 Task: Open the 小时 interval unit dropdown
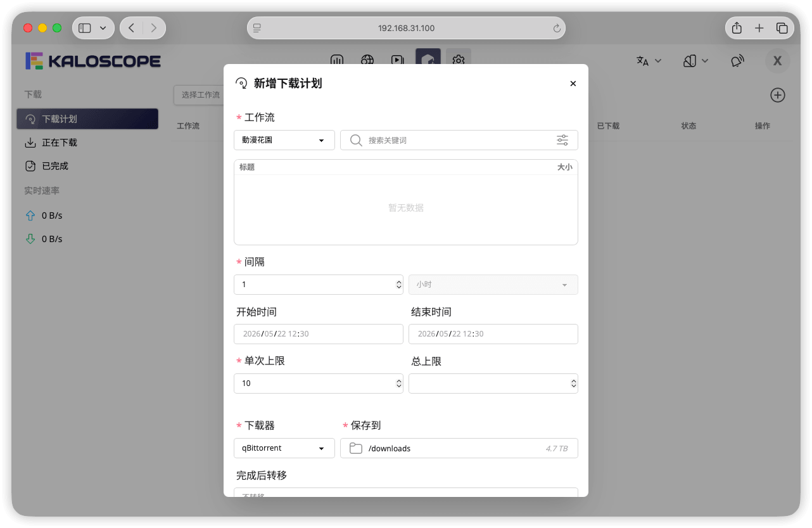pos(493,285)
